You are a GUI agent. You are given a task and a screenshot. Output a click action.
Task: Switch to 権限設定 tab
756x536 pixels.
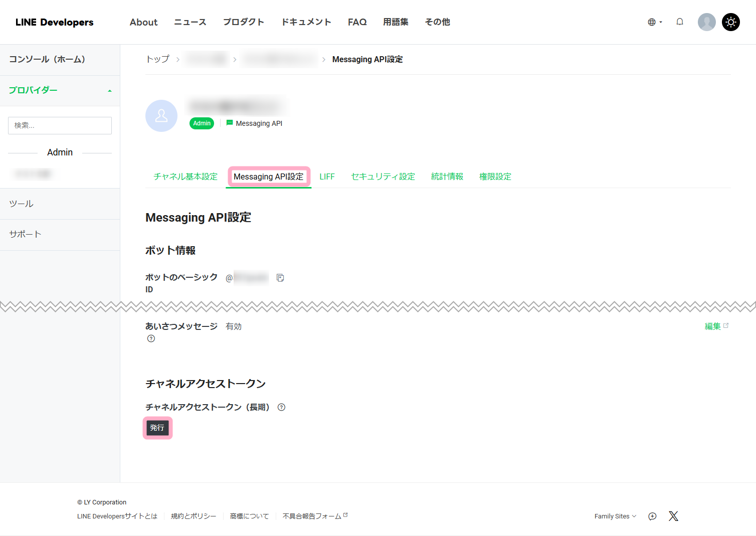point(495,176)
